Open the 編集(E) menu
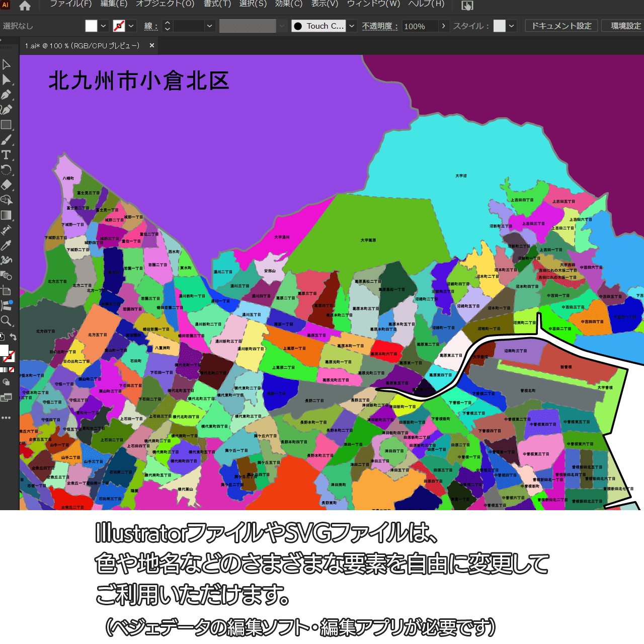The width and height of the screenshot is (644, 644). (114, 4)
